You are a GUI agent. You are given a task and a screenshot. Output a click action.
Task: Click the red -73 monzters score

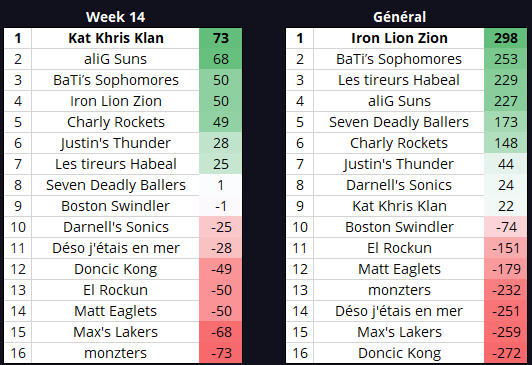[221, 353]
